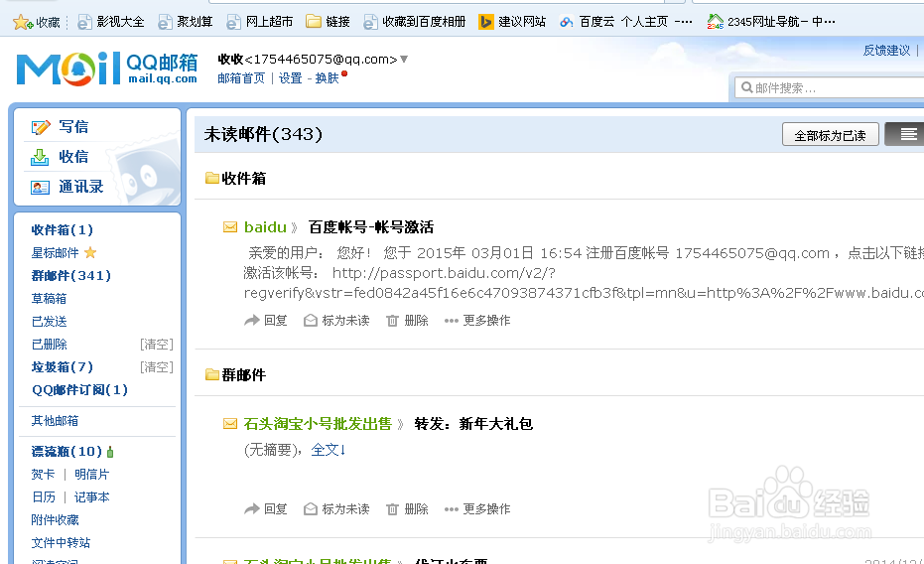Image resolution: width=924 pixels, height=564 pixels.
Task: Click 标为未读 envelope icon under baidu email
Action: click(310, 321)
